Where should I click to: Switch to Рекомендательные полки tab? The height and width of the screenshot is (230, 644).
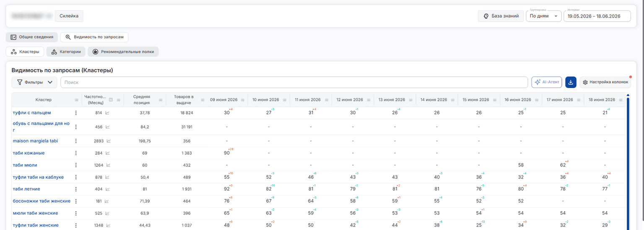[123, 52]
